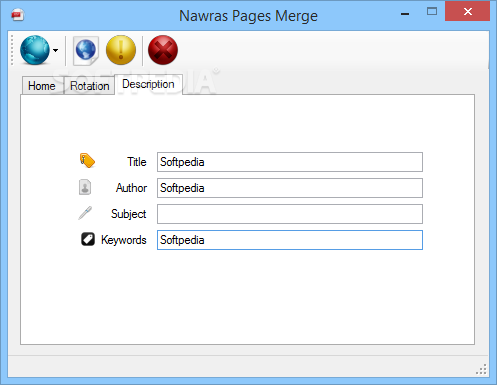Image resolution: width=497 pixels, height=385 pixels.
Task: Close the Nawras Pages Merge window
Action: (468, 12)
